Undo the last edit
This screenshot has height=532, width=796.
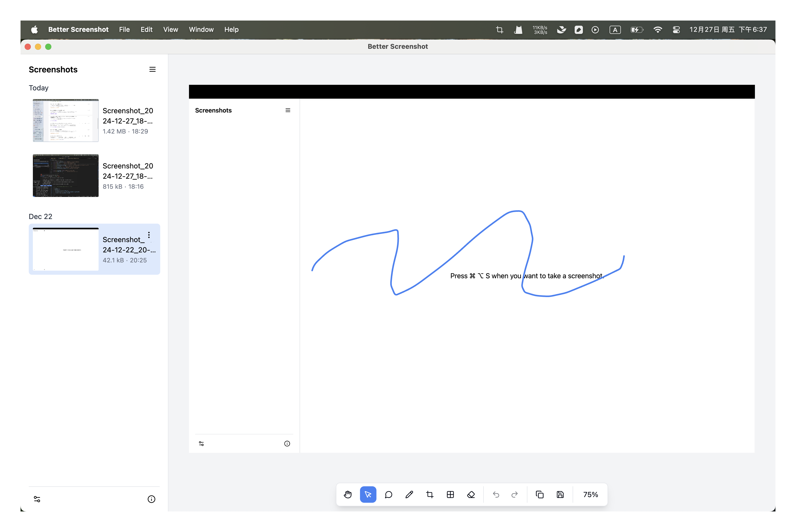[496, 494]
